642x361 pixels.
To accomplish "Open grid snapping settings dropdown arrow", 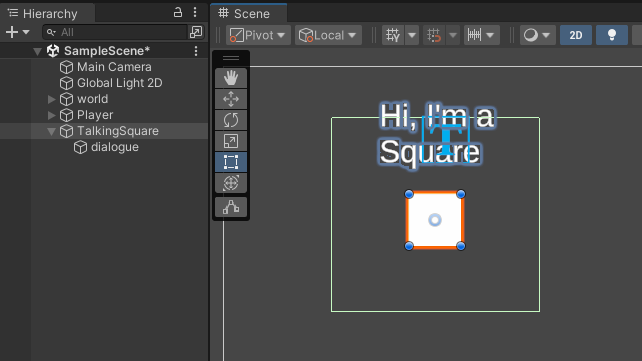I will tap(453, 35).
